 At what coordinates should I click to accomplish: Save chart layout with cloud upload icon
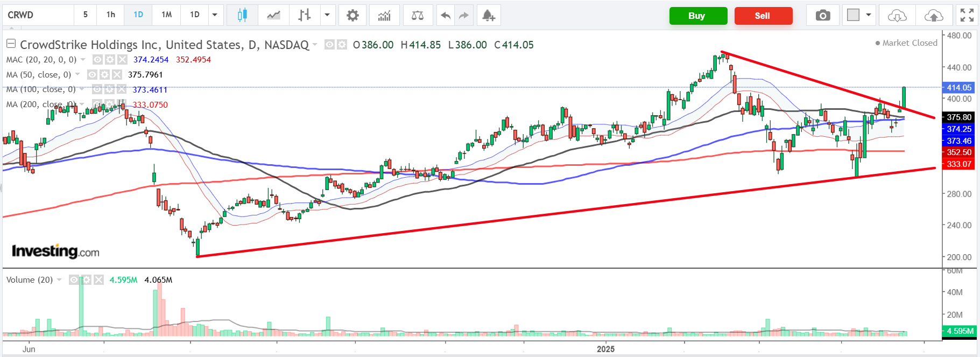click(934, 15)
